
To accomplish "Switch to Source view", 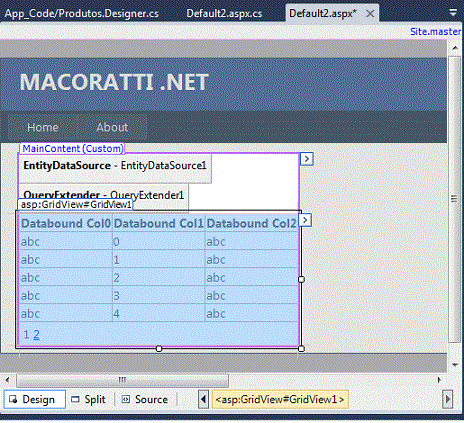I will (145, 399).
